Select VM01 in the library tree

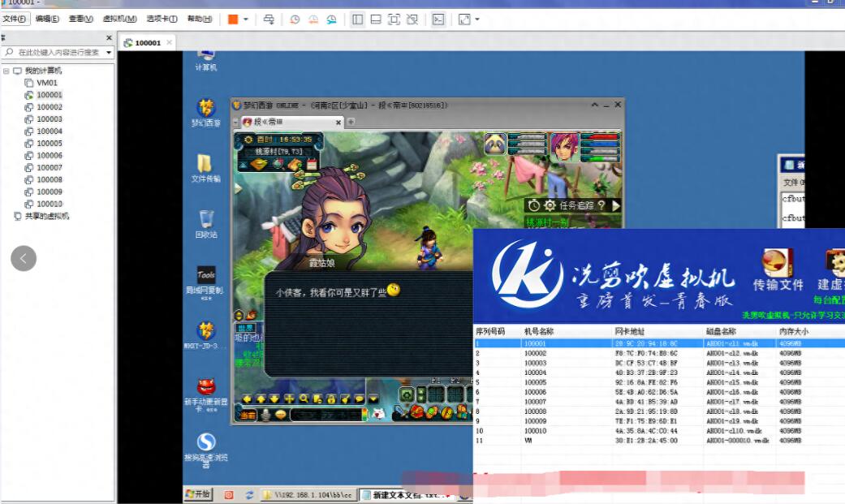click(x=47, y=83)
